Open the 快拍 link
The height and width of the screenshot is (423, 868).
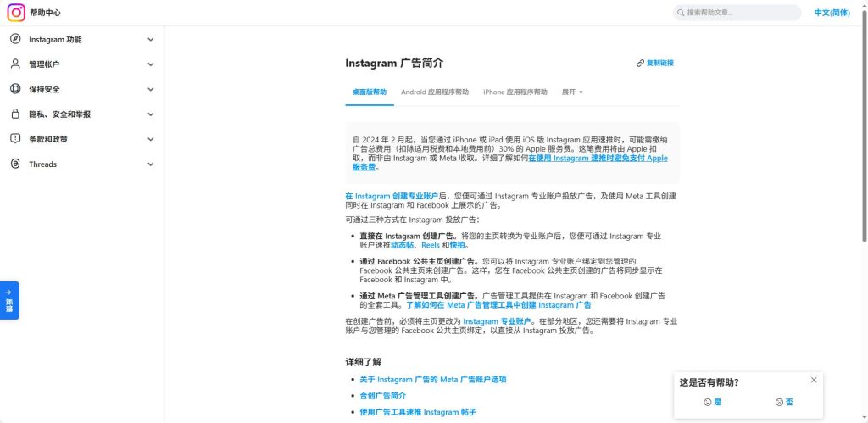[457, 245]
